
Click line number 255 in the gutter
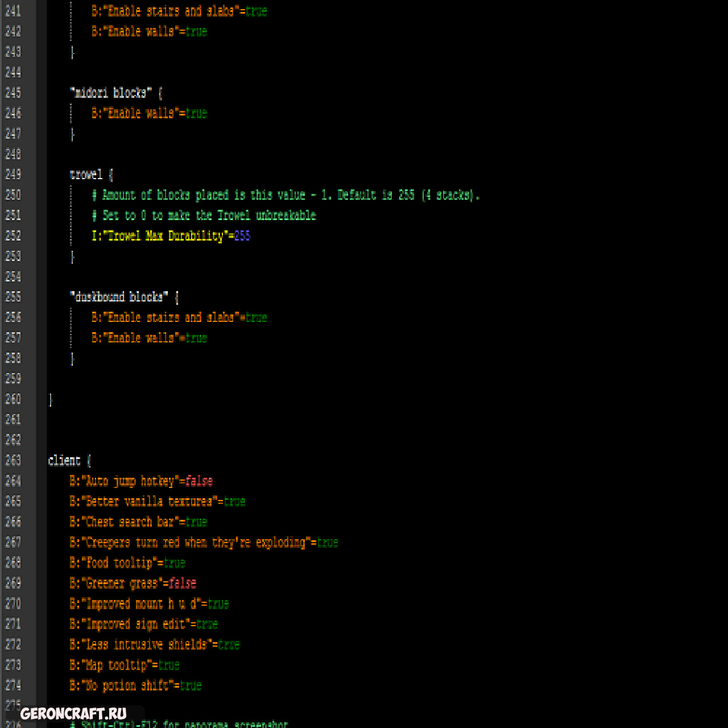click(13, 297)
